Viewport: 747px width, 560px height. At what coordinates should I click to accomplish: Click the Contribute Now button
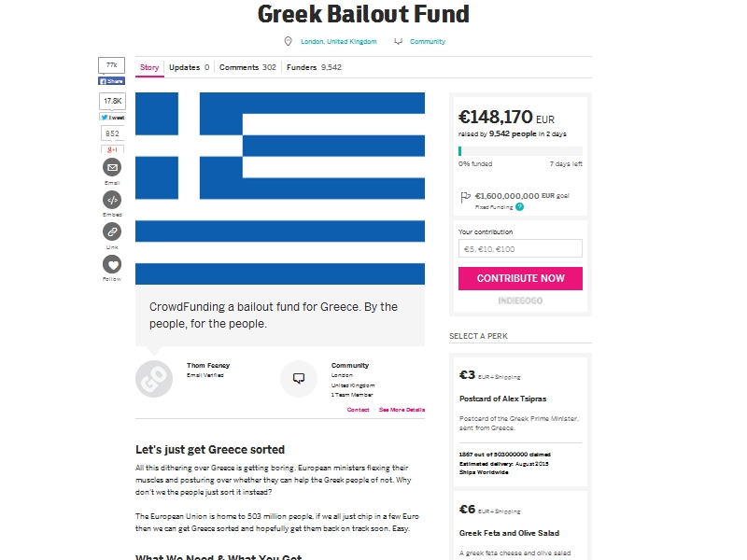tap(520, 278)
